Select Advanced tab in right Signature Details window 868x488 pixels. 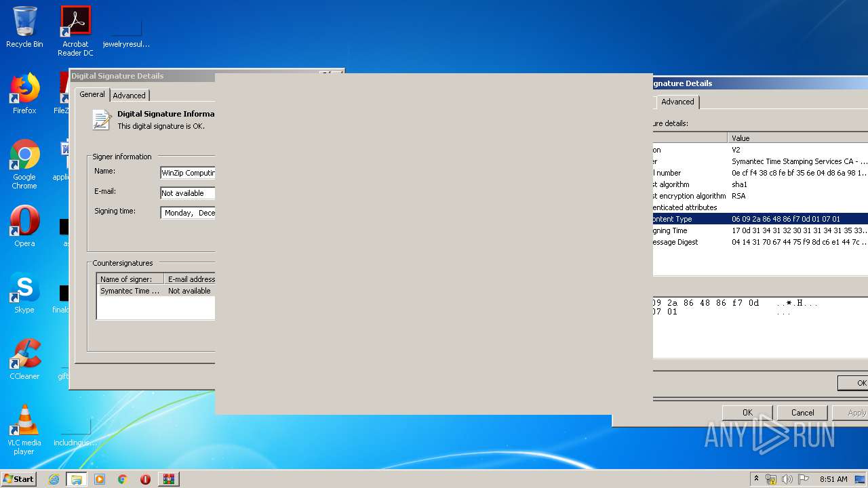(677, 102)
